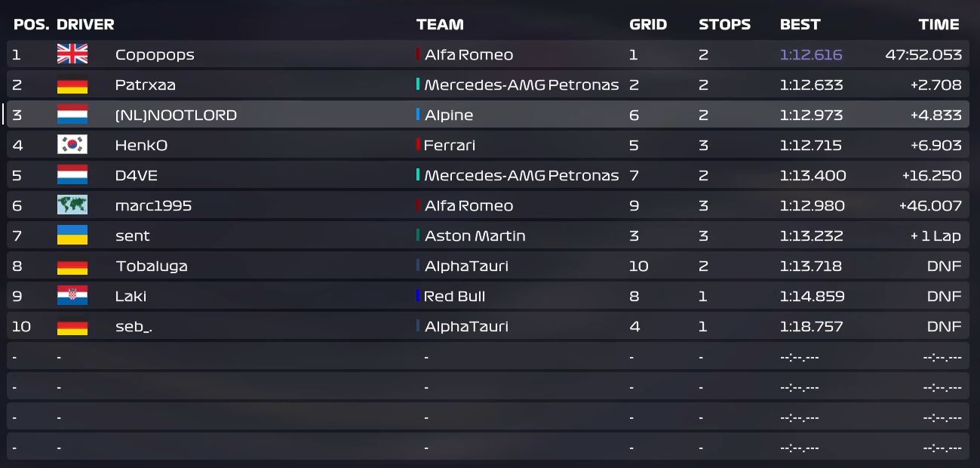Screen dimensions: 980x468
Task: Click the TEAM column header
Action: coord(440,24)
